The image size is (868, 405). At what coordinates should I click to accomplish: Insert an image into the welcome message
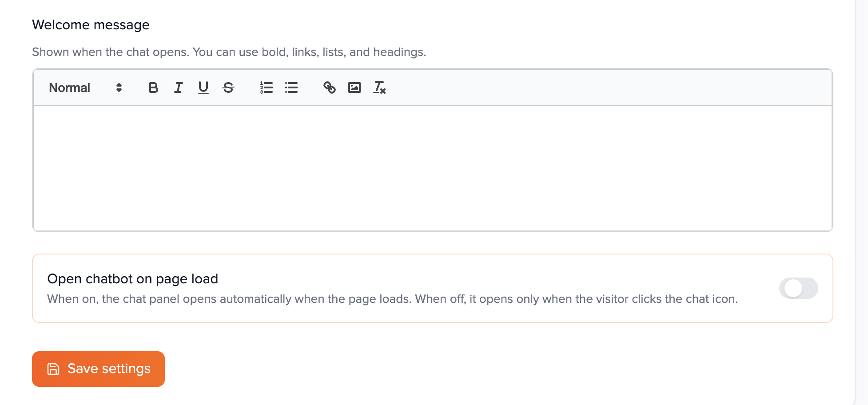click(354, 87)
